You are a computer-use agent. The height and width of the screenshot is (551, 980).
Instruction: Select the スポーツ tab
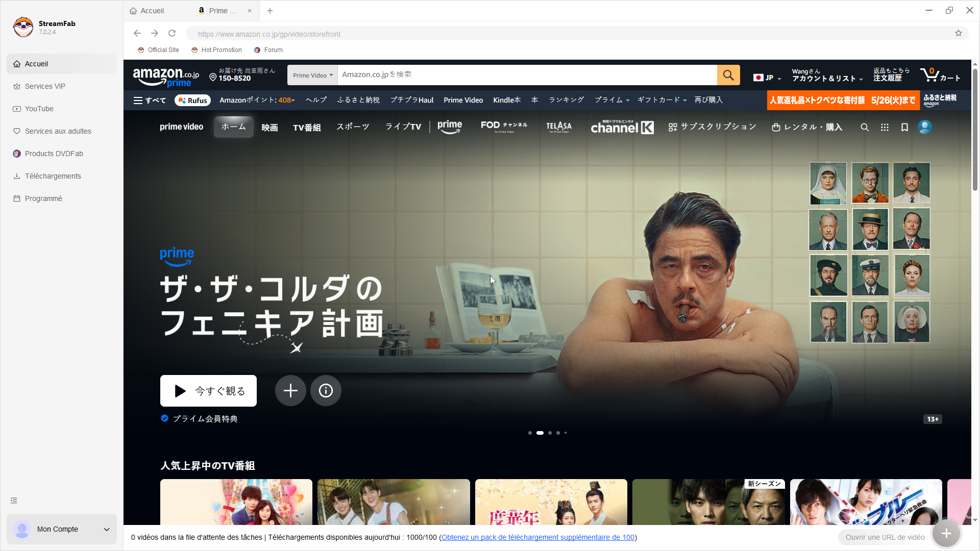[353, 127]
